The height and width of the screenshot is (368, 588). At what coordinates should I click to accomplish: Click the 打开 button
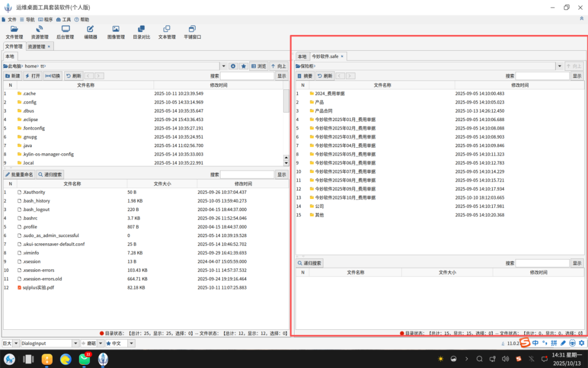tap(33, 76)
